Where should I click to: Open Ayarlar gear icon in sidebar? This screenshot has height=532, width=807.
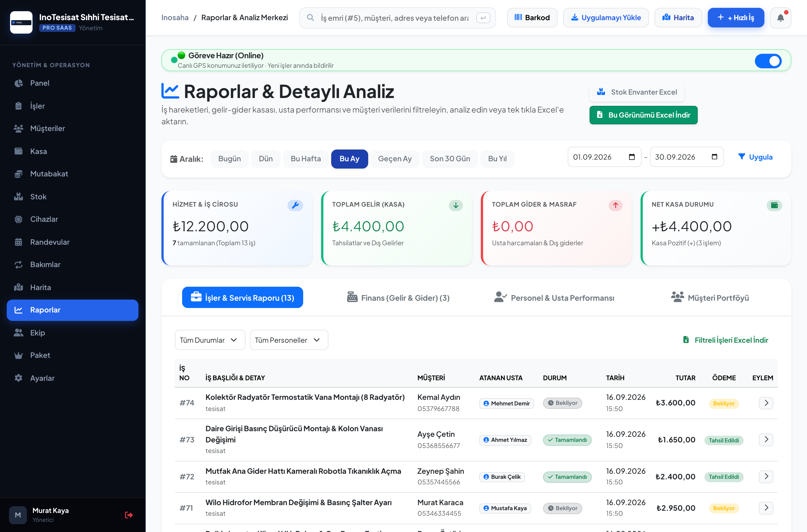[18, 378]
